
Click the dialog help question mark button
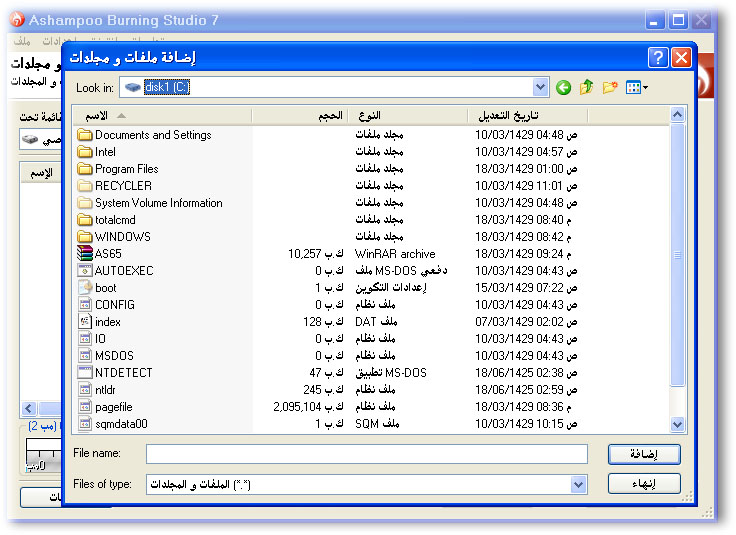click(658, 58)
